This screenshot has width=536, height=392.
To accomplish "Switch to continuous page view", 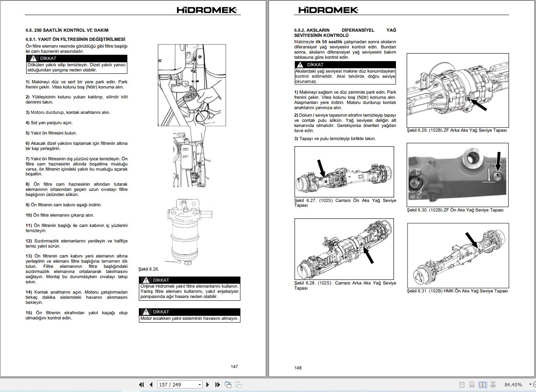I will (472, 384).
